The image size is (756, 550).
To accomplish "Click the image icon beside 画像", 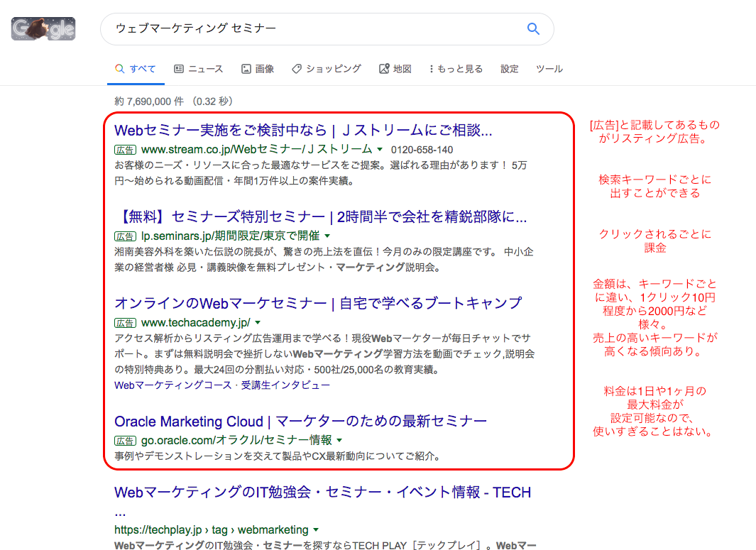I will (246, 69).
